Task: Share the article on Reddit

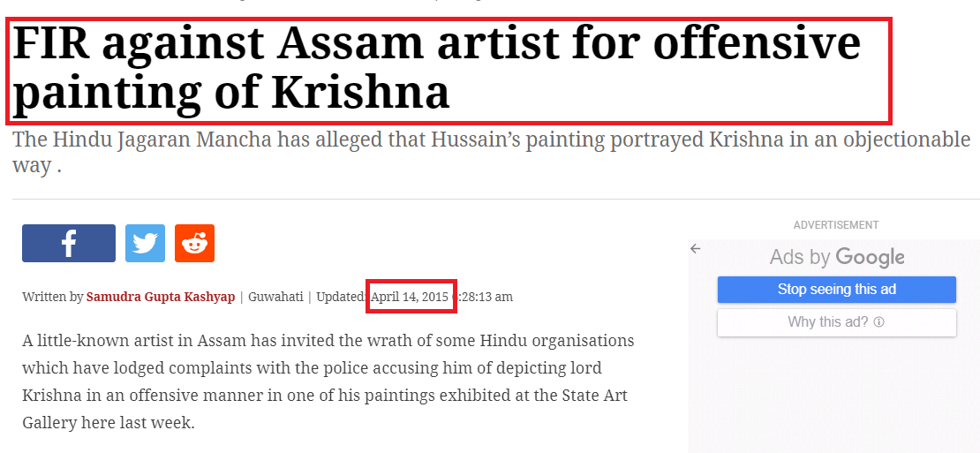Action: [x=194, y=243]
